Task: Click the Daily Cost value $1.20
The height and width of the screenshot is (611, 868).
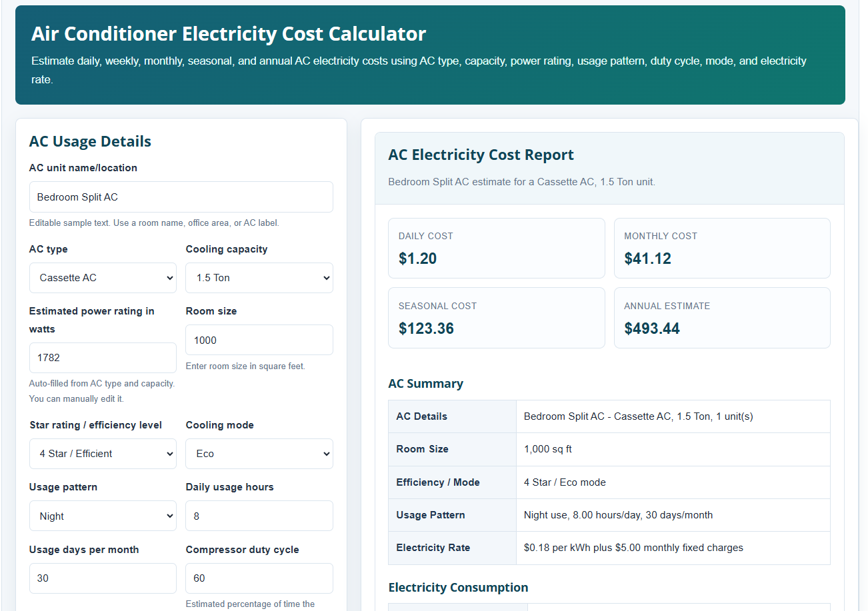Action: point(417,259)
